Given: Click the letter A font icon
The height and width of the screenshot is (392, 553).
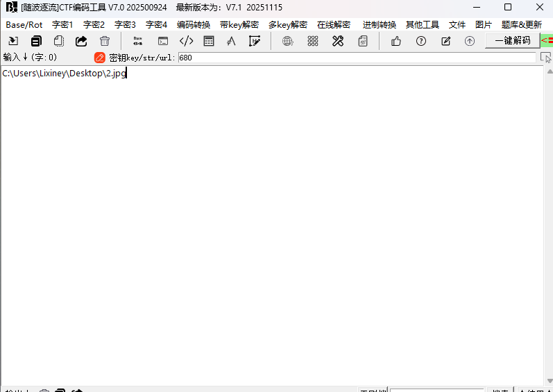Looking at the screenshot, I should [x=231, y=41].
